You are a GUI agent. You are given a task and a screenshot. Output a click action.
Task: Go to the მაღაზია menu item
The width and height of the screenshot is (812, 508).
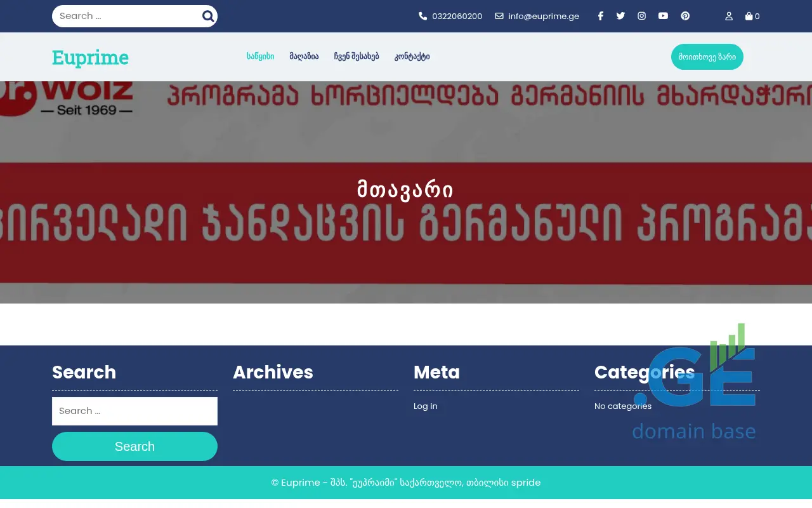pos(304,57)
